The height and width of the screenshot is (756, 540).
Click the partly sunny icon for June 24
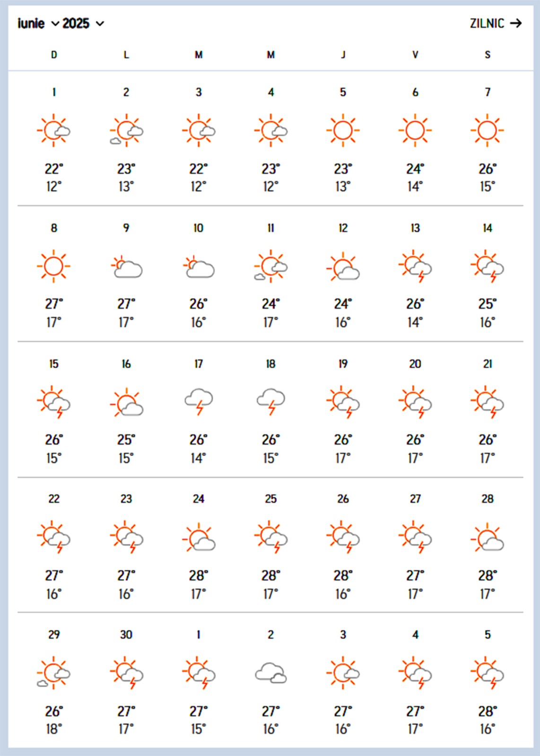tap(199, 538)
